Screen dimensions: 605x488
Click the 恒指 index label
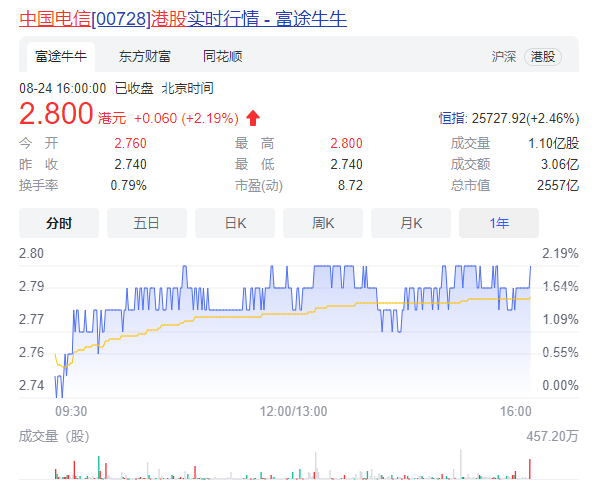coord(451,118)
